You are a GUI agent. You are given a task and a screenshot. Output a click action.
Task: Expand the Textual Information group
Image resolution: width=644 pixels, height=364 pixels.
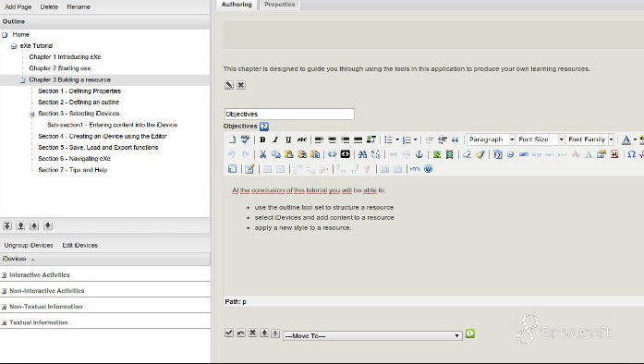(4, 323)
